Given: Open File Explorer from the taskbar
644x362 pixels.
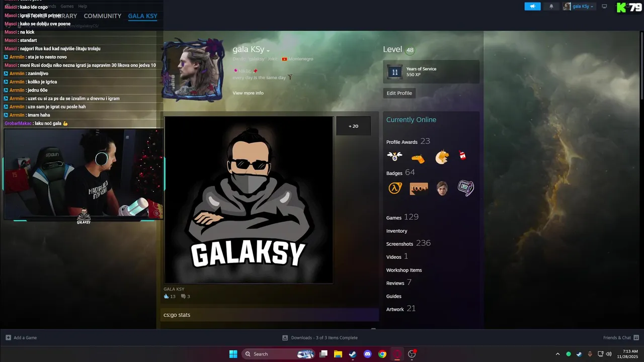Looking at the screenshot, I should 338,354.
